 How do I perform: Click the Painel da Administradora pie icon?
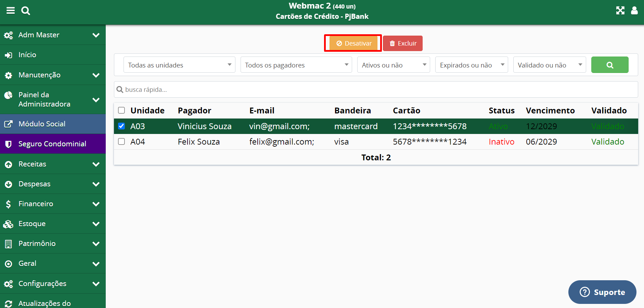tap(9, 95)
